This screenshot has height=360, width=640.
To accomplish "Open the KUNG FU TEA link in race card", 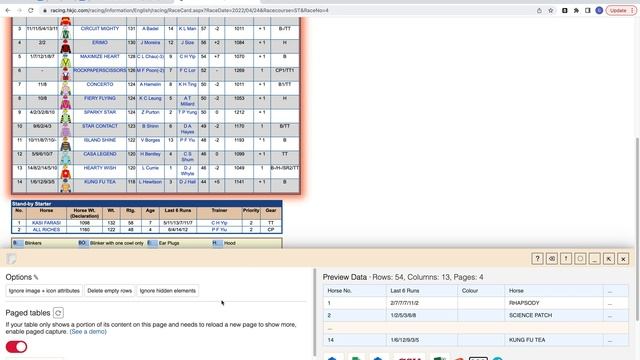I will 100,181.
